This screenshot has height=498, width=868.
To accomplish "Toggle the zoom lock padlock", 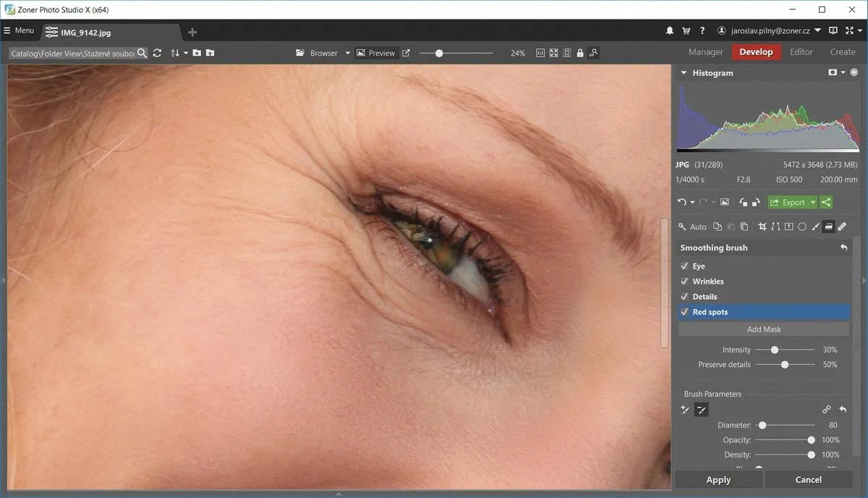I will (x=580, y=53).
